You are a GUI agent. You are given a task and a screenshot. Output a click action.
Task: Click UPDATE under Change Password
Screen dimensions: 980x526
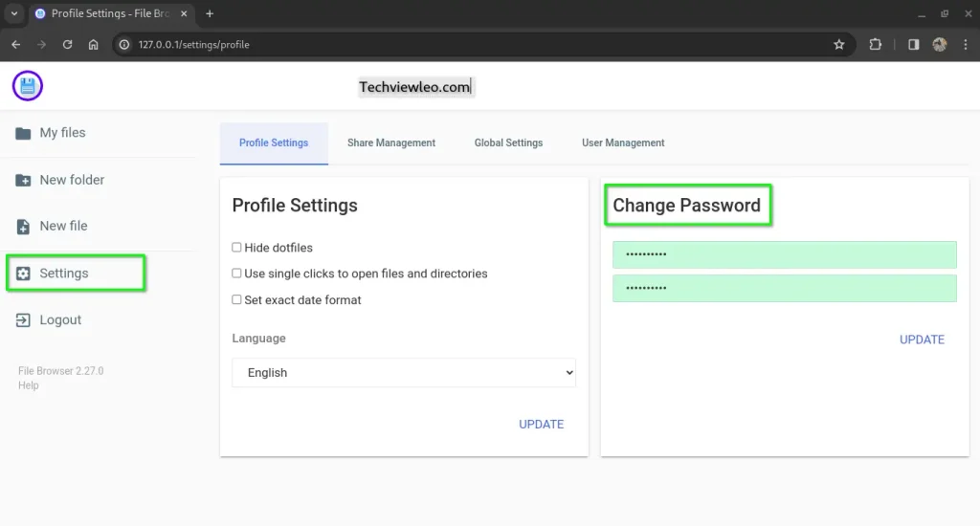[x=922, y=340]
